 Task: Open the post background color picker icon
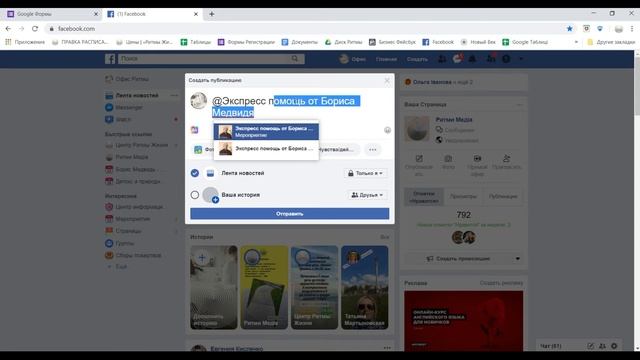(195, 130)
